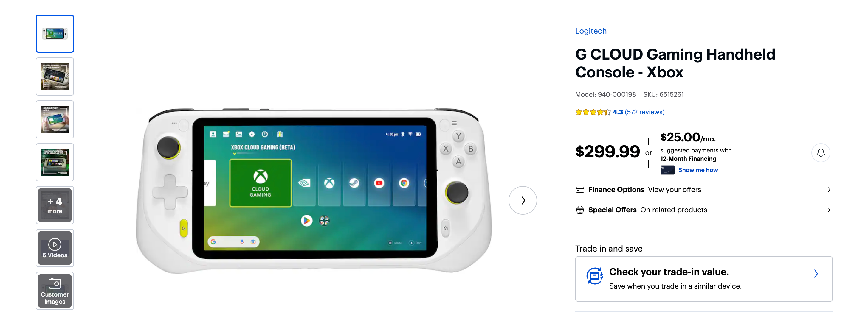Open the 6 Videos thumbnail
The width and height of the screenshot is (868, 315).
pos(55,248)
